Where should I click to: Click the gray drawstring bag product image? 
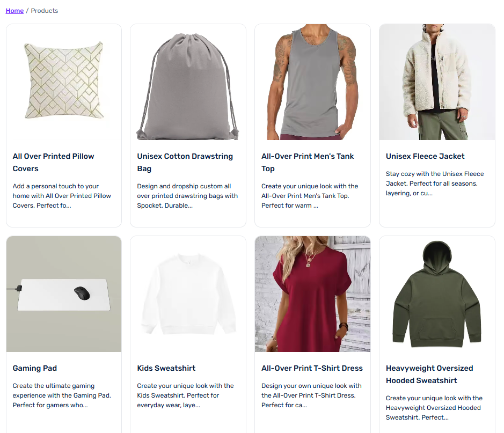pos(188,82)
